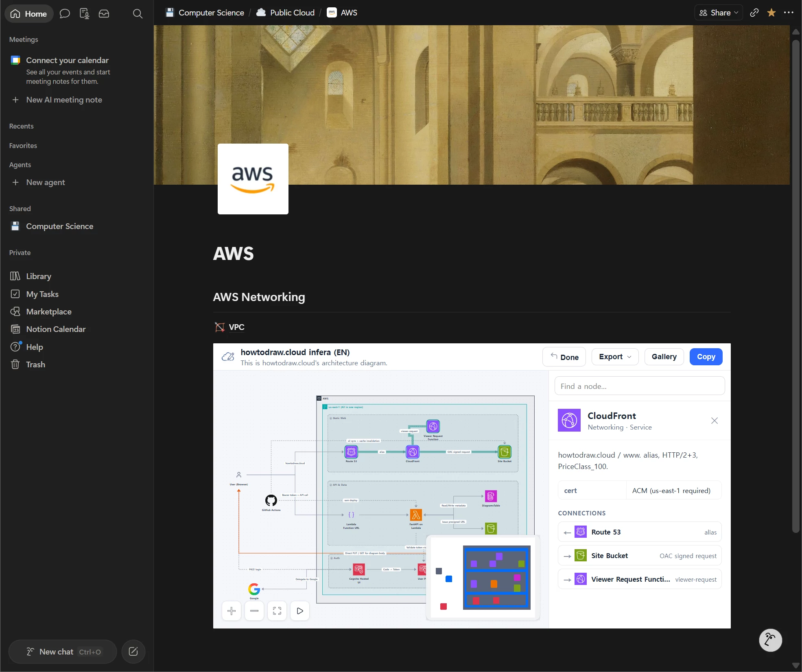Select the CloudFront node in diagram
The height and width of the screenshot is (672, 802).
tap(413, 452)
